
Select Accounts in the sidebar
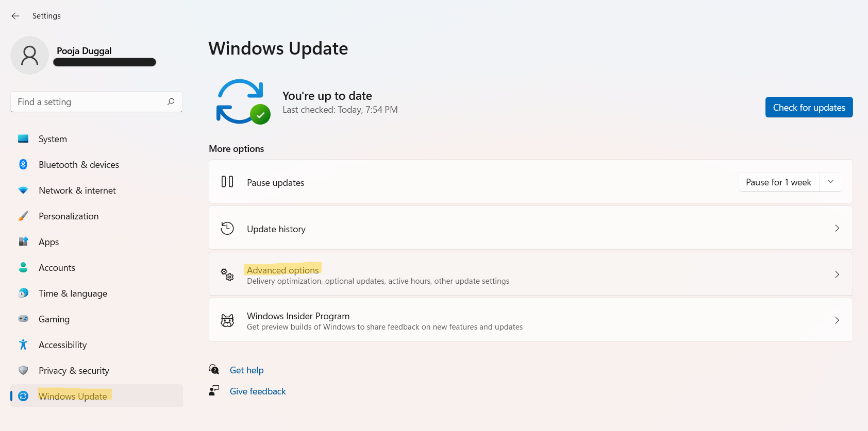coord(57,268)
